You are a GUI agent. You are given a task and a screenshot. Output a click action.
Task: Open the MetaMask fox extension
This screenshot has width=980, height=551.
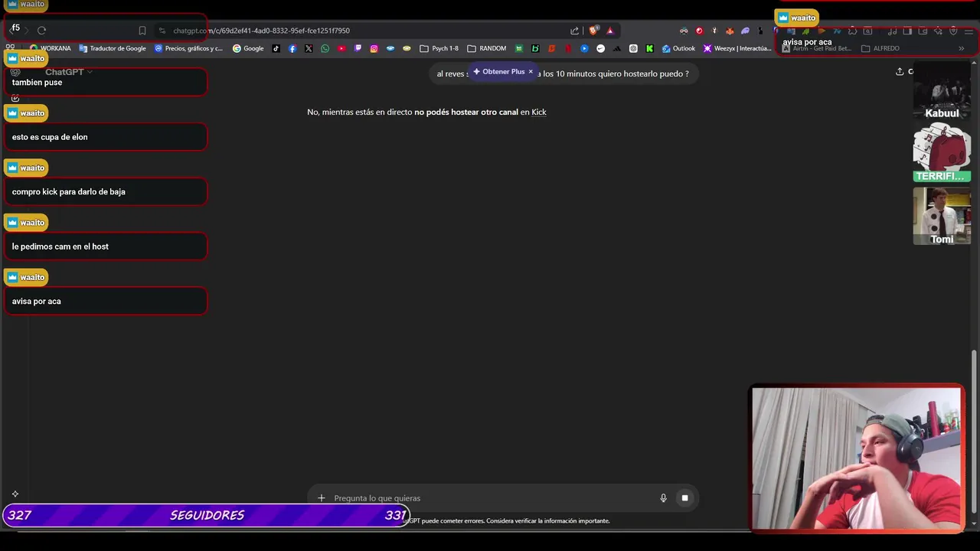pyautogui.click(x=730, y=31)
